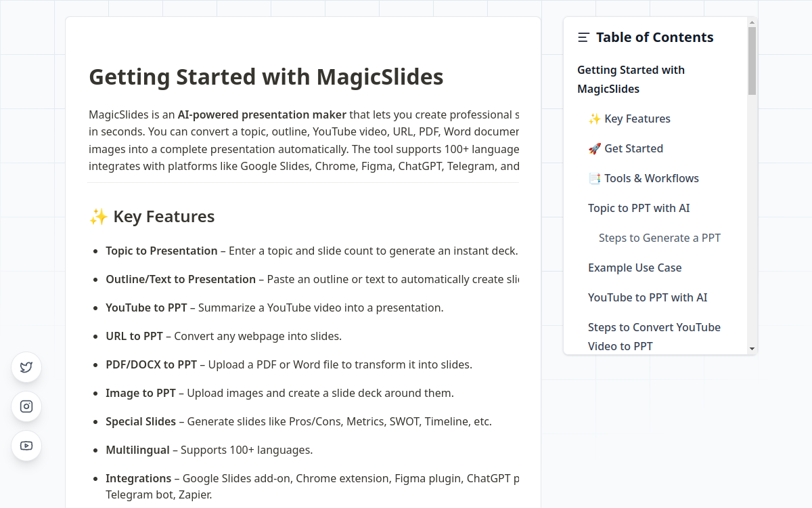Expand the Getting Started with MagicSlides section
Viewport: 812px width, 508px height.
point(631,79)
